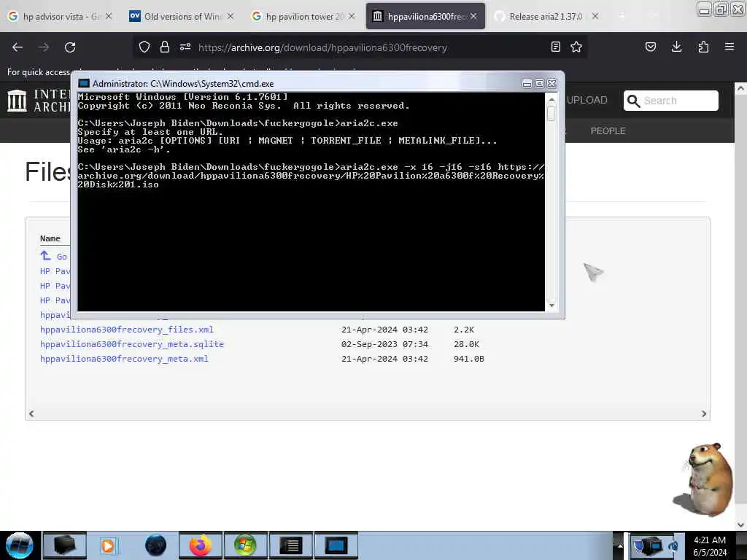This screenshot has height=560, width=747.
Task: Switch to 'hp advisor vista' tab
Action: pyautogui.click(x=61, y=16)
